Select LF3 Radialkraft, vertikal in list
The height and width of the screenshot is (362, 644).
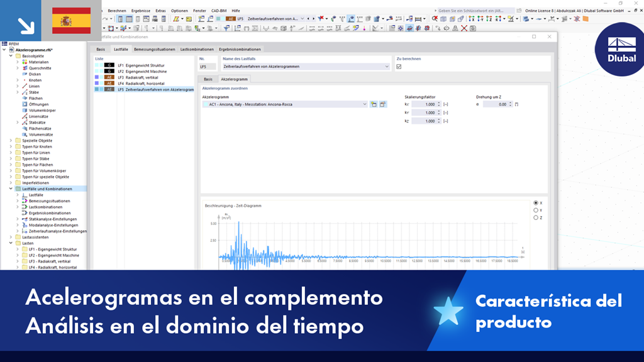[x=144, y=77]
